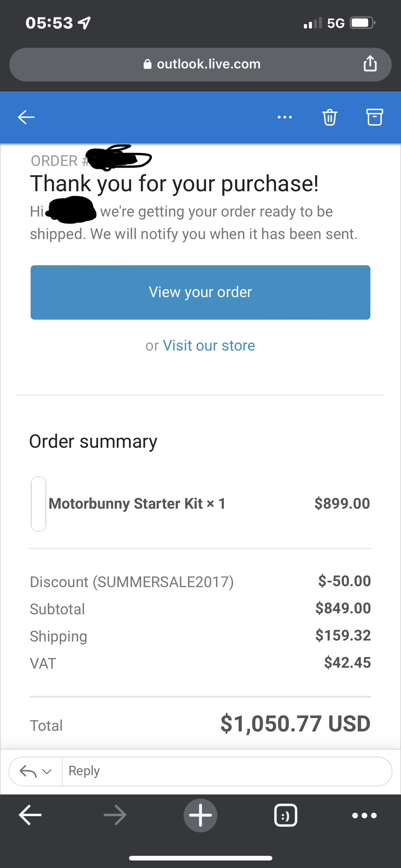Show open tabs switcher
401x868 pixels.
(x=285, y=815)
